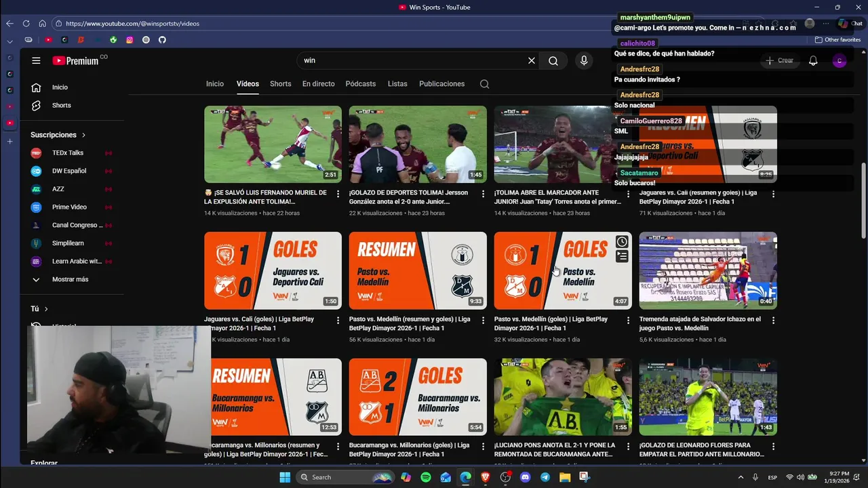Open File Explorer from the taskbar
Image resolution: width=868 pixels, height=488 pixels.
click(565, 477)
